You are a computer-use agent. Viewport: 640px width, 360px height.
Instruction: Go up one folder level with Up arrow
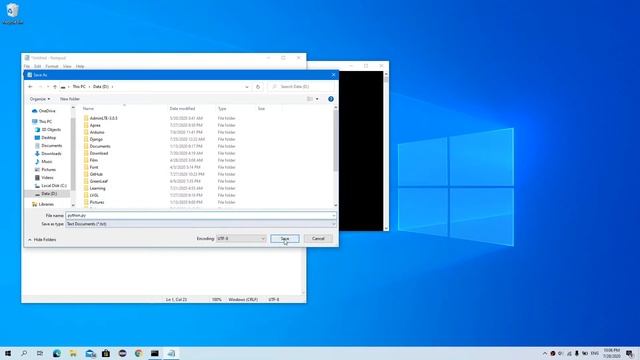tap(55, 87)
